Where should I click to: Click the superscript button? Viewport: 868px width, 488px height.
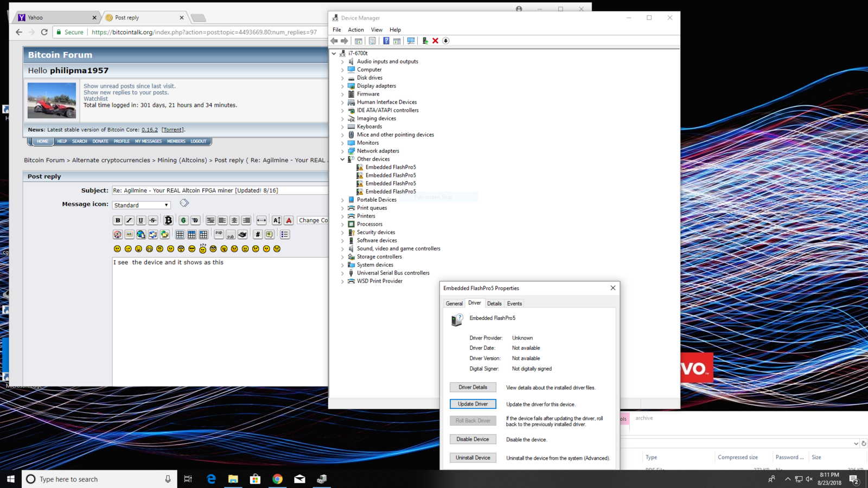tap(219, 234)
